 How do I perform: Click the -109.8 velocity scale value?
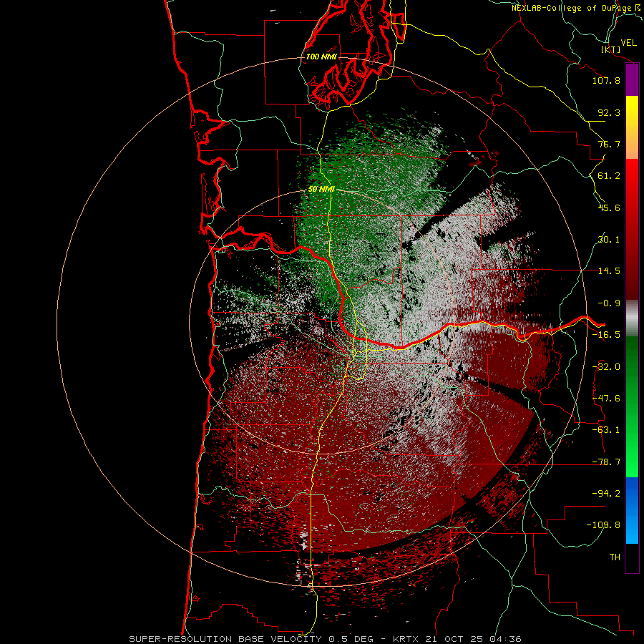click(x=603, y=525)
